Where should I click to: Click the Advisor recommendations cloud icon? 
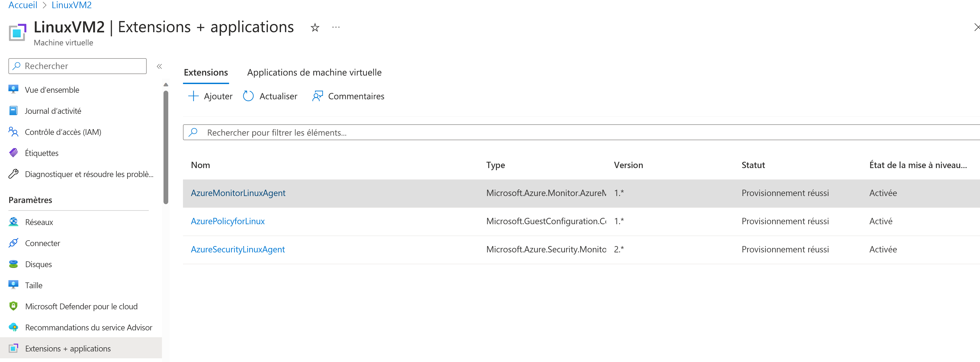pos(13,327)
